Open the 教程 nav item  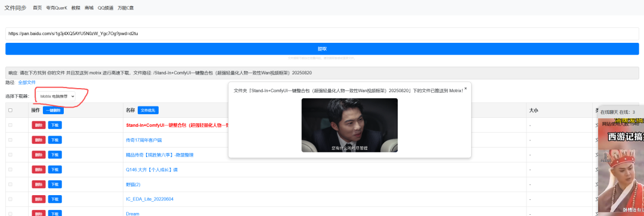(x=76, y=8)
